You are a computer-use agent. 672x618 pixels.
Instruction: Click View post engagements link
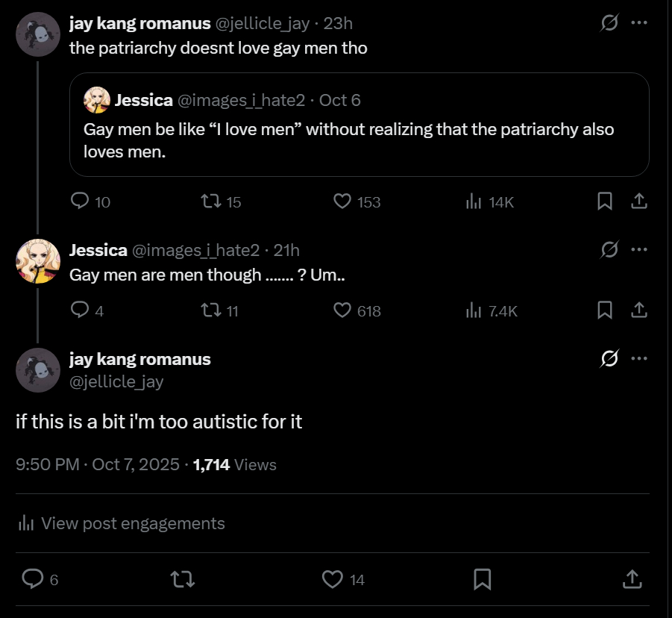133,523
